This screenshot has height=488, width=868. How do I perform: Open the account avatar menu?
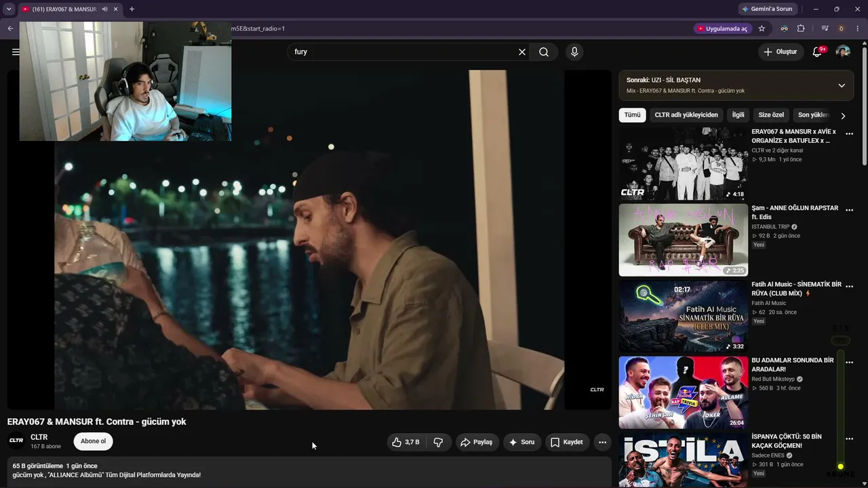click(843, 52)
